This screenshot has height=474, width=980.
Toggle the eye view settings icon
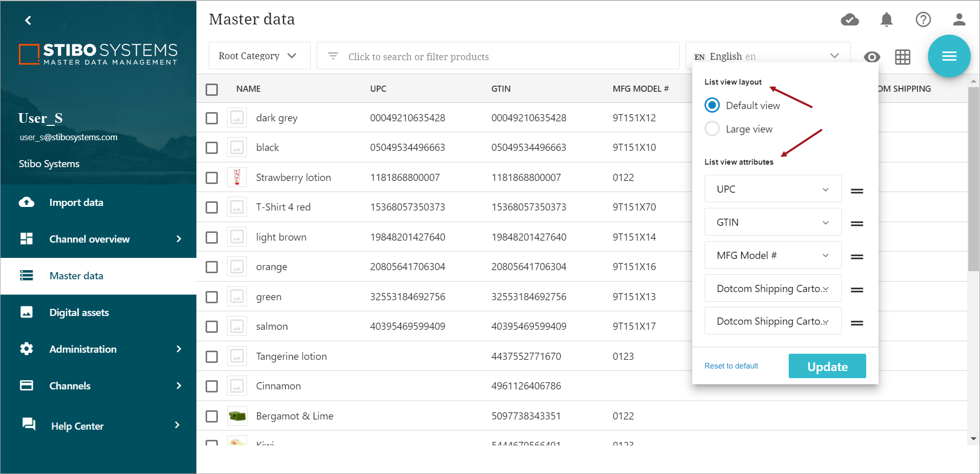872,57
